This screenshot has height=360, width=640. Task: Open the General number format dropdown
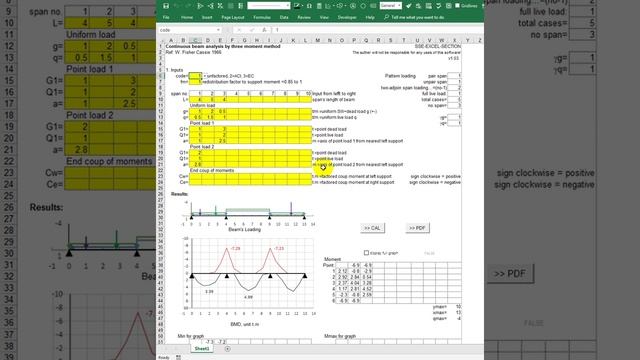(391, 6)
